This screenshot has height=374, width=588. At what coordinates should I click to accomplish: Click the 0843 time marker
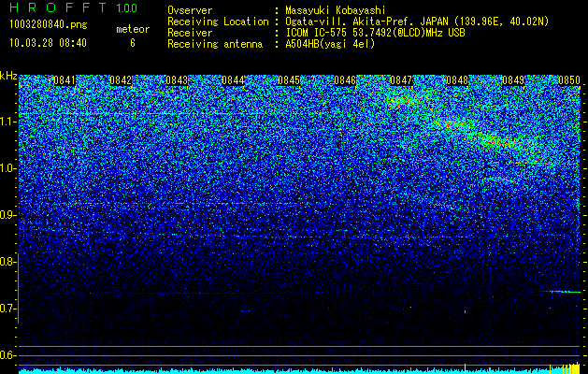click(x=177, y=80)
